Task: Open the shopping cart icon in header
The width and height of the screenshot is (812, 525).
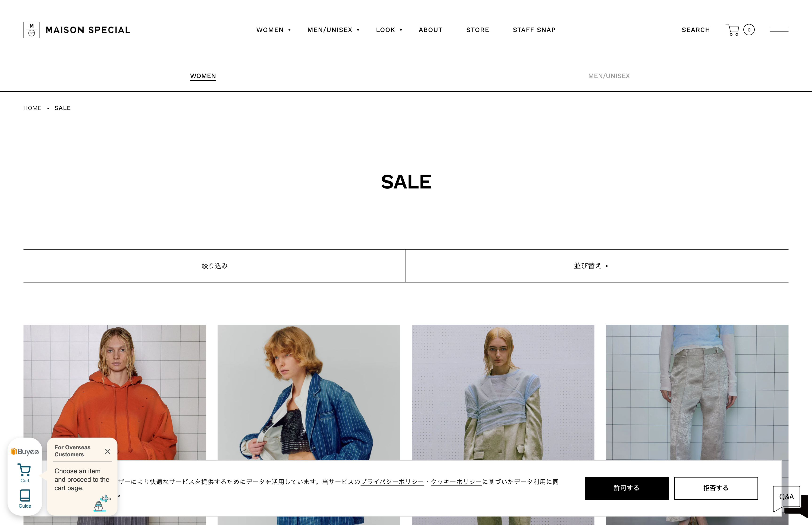Action: pos(732,30)
